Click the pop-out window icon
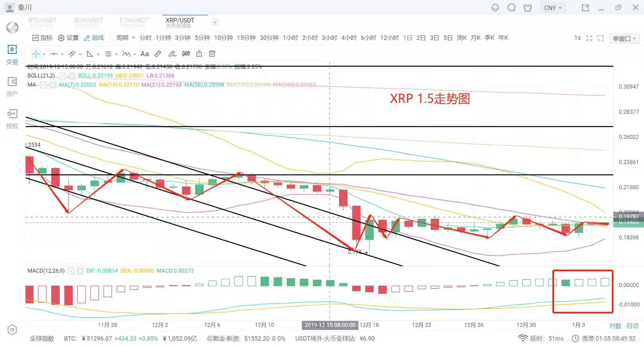 coord(585,8)
